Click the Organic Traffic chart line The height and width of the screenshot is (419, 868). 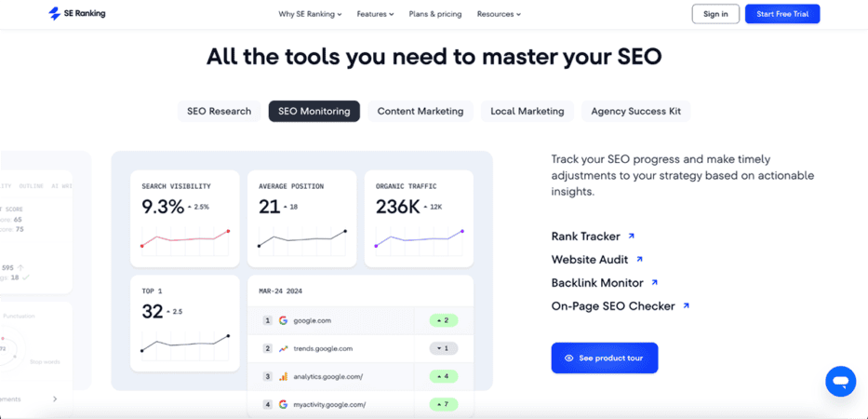point(419,239)
